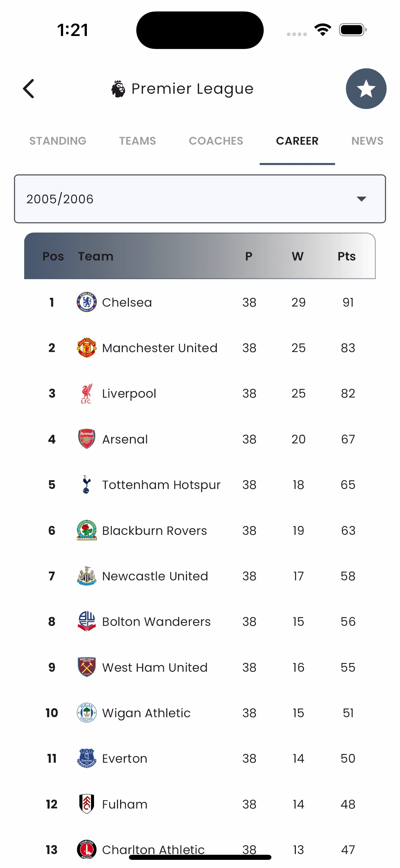The image size is (400, 868).
Task: Click the Manchester United crest icon
Action: (87, 348)
